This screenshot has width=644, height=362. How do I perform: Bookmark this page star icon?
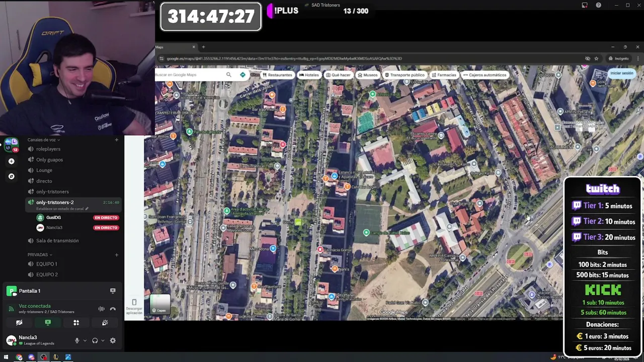(596, 58)
